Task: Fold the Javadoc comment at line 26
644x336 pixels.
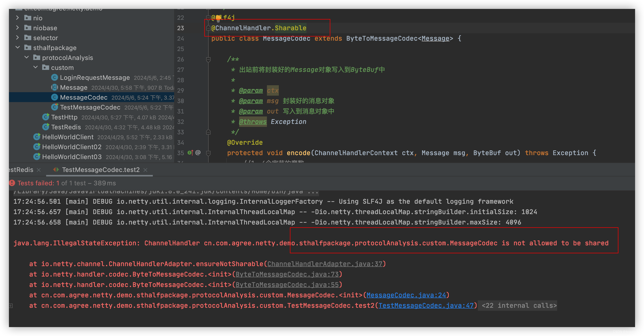Action: click(x=208, y=59)
